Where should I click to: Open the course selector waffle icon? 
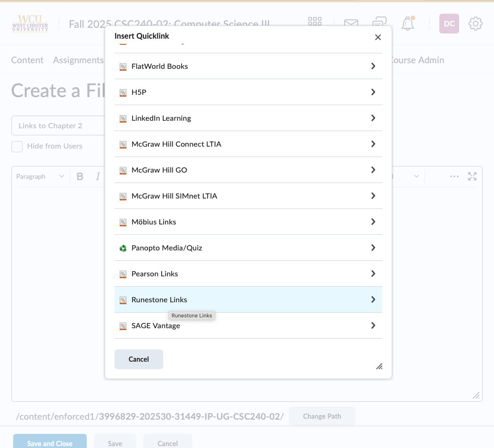314,23
